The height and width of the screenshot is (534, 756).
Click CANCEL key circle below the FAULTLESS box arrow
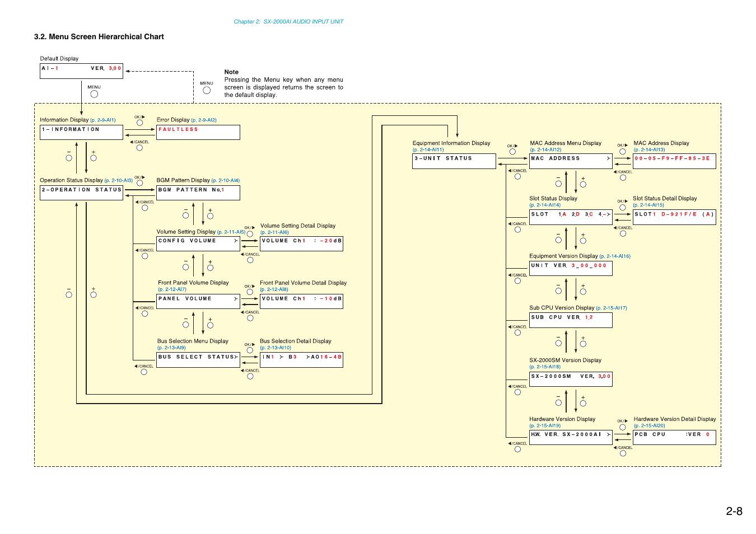[139, 148]
